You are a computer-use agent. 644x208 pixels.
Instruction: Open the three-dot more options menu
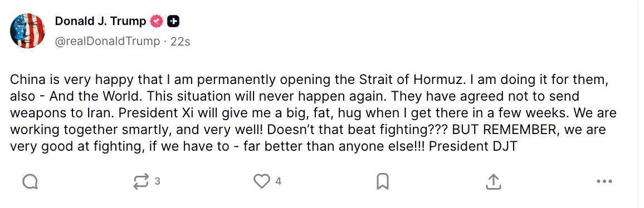click(604, 181)
